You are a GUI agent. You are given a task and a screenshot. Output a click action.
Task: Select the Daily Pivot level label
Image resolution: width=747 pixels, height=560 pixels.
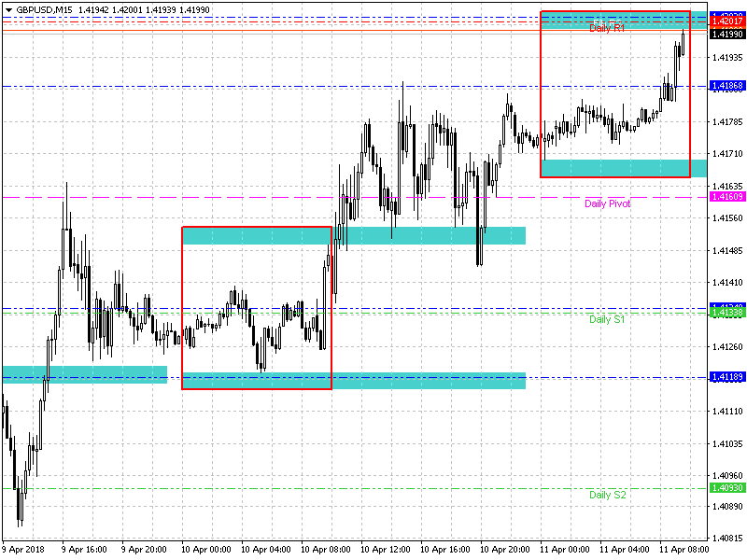pyautogui.click(x=607, y=203)
